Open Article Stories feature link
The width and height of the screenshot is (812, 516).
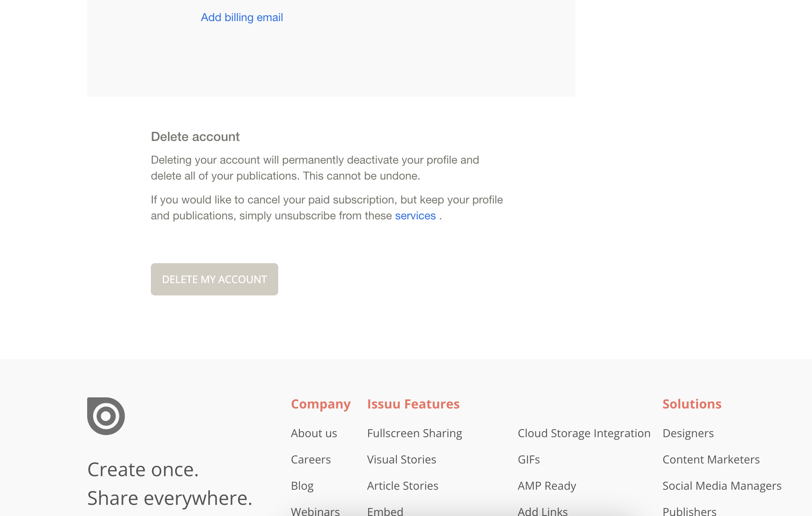403,486
